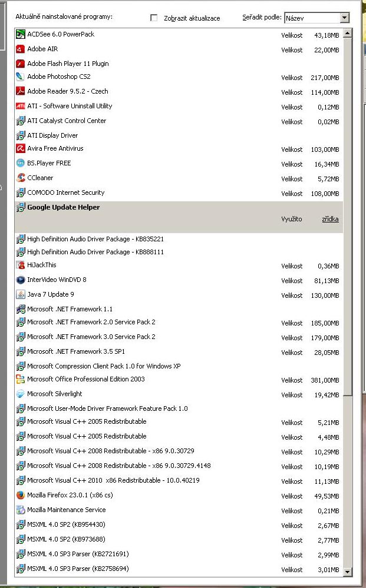Enable the Zobrazit aktualizace checkbox

[154, 18]
